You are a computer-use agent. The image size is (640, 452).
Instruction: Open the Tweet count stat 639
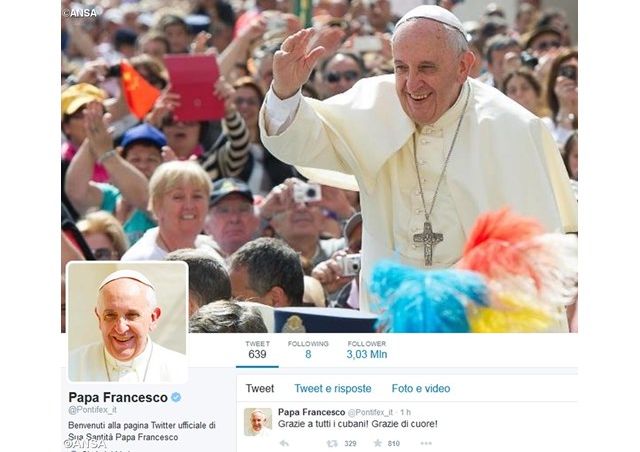click(x=257, y=350)
